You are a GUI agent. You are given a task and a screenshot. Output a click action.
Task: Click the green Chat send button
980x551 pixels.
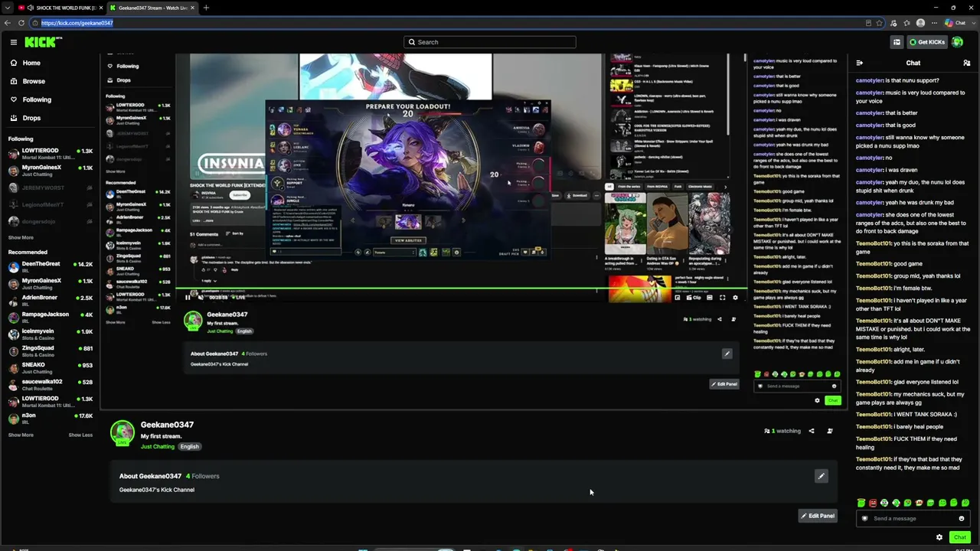coord(960,537)
